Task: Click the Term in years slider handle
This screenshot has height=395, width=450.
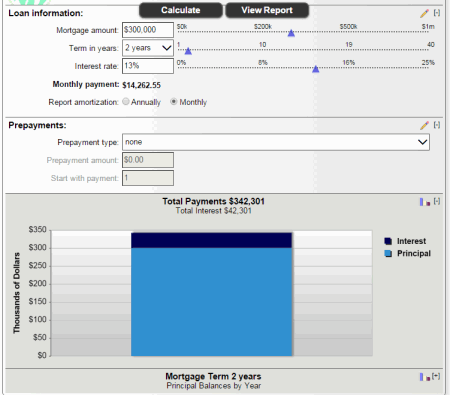Action: (x=188, y=51)
